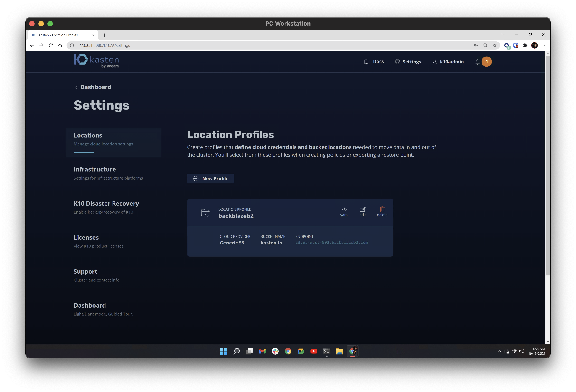Click the s3.us-west-002.backblazeb2.com endpoint
576x392 pixels.
(x=331, y=242)
